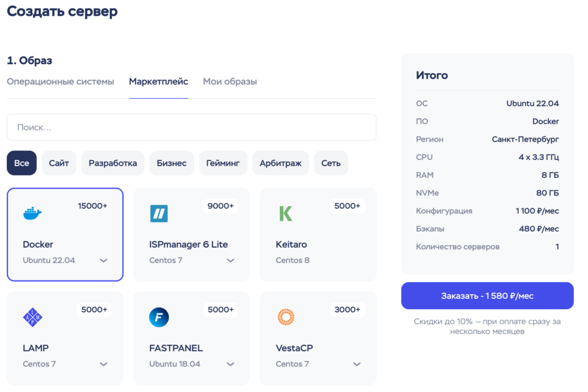Screen dimensions: 588x392
Task: Filter images by Разработка category
Action: click(x=113, y=163)
